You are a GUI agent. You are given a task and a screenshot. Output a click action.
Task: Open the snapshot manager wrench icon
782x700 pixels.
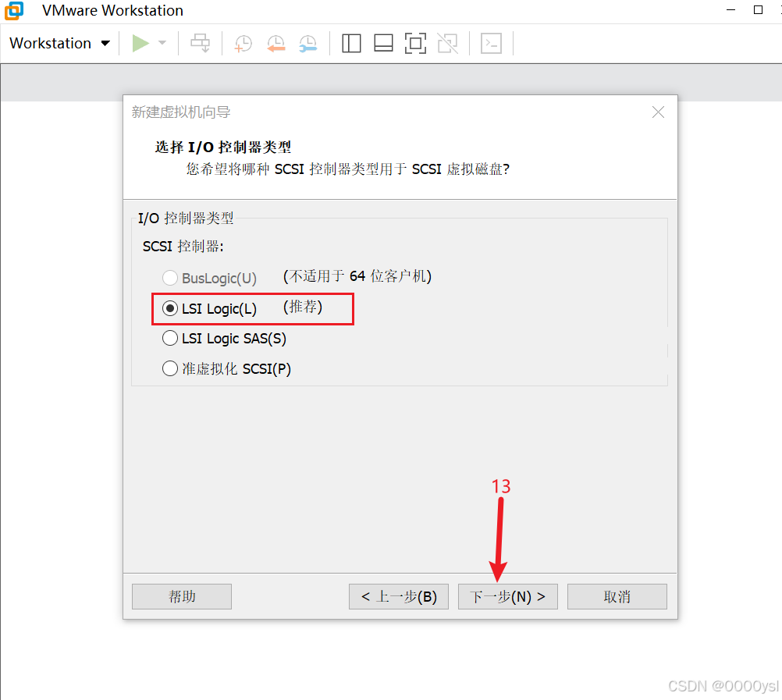[x=308, y=44]
